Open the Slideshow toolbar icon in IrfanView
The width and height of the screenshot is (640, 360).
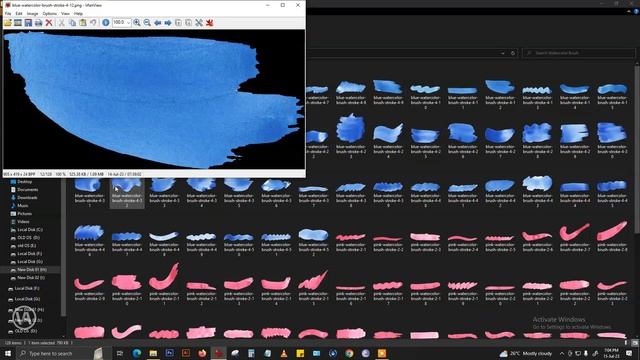point(18,23)
